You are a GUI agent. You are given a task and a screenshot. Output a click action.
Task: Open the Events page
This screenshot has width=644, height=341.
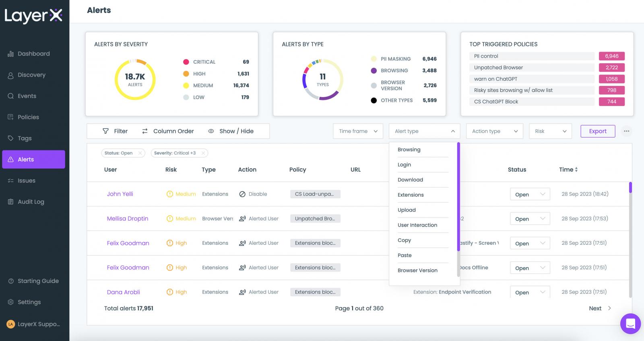point(22,96)
